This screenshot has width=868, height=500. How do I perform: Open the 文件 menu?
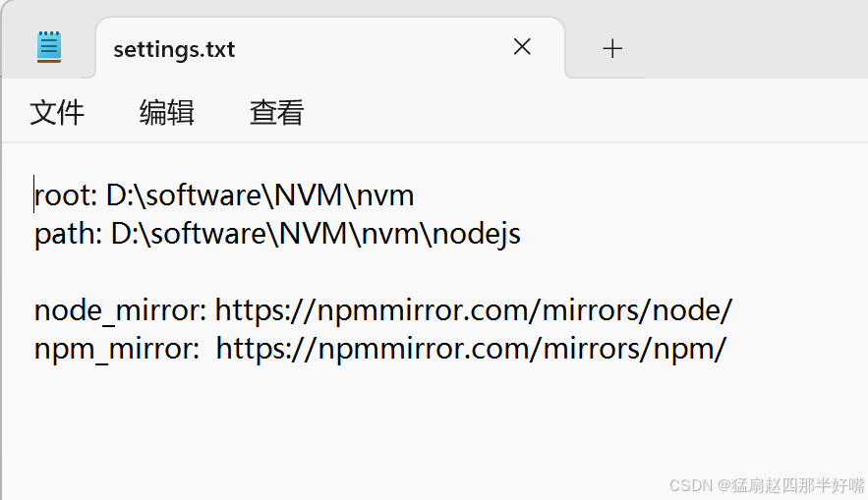click(57, 113)
